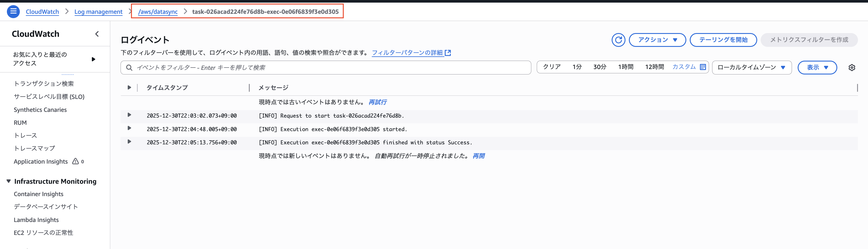Select the カスタム time range
This screenshot has height=249, width=868.
click(x=684, y=67)
